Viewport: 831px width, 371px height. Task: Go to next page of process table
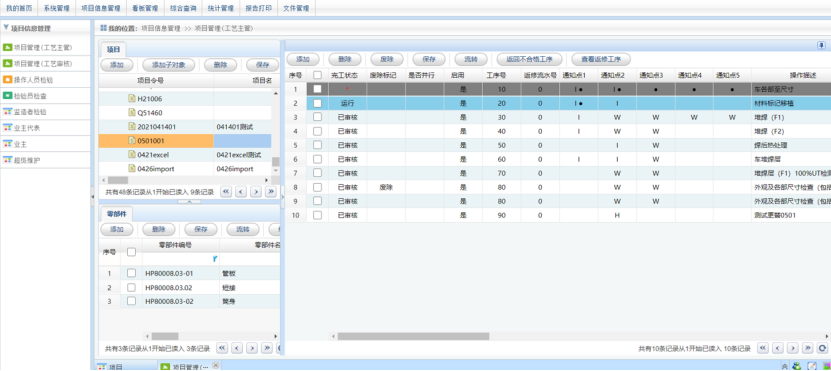792,348
